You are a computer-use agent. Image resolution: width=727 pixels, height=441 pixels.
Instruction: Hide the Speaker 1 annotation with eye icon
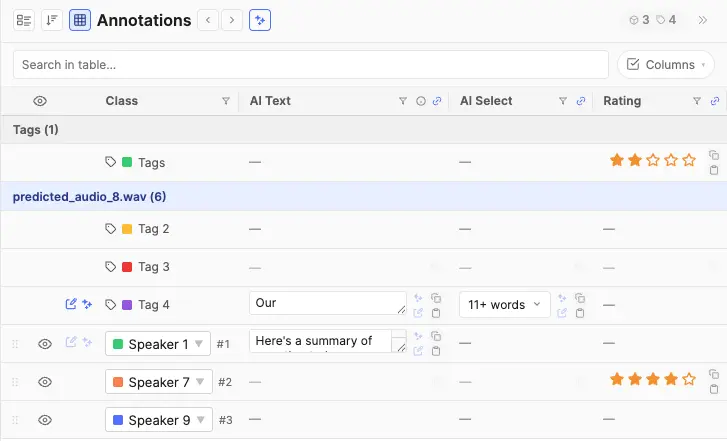(45, 344)
